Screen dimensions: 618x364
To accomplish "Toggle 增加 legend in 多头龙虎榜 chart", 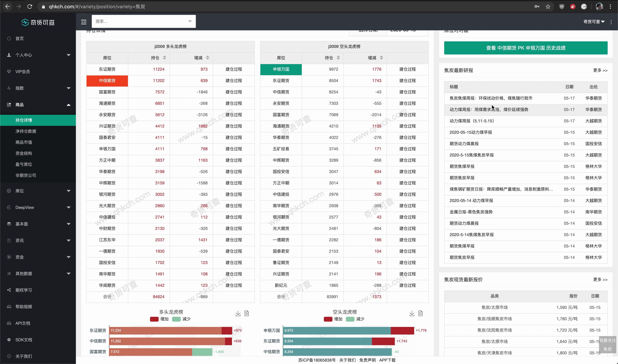I will tap(159, 319).
